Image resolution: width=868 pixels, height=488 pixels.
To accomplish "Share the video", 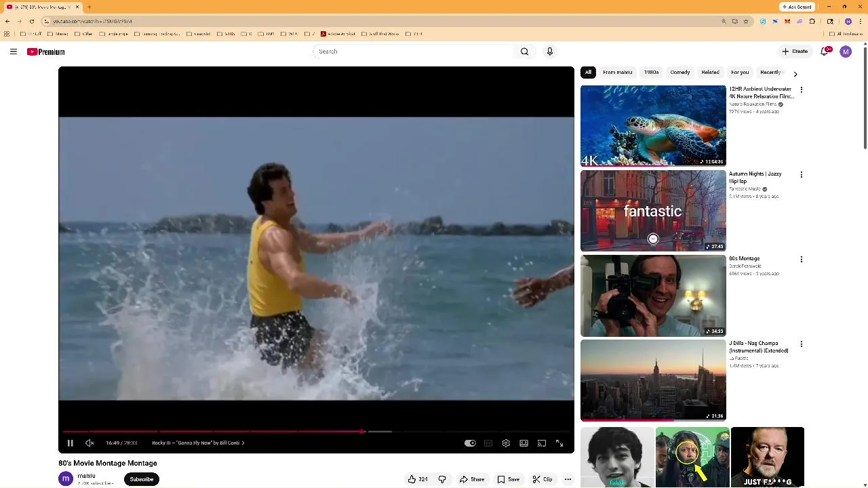I will pos(472,479).
